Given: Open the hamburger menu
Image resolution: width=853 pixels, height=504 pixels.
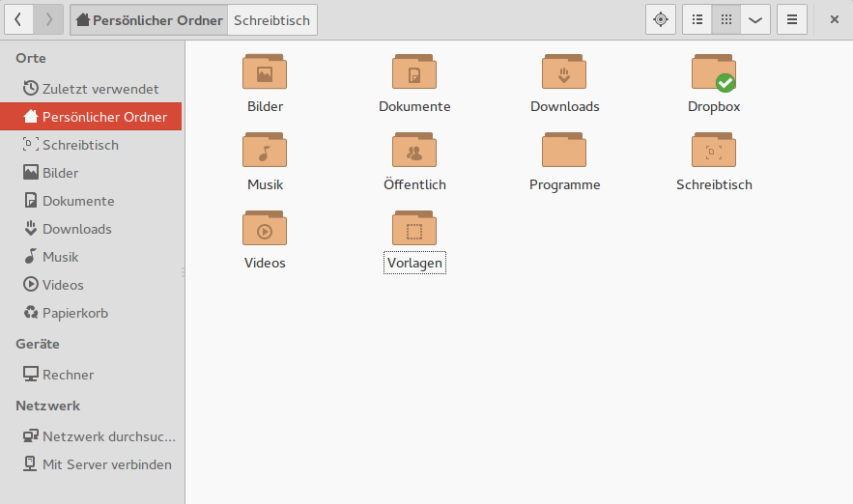Looking at the screenshot, I should point(791,19).
